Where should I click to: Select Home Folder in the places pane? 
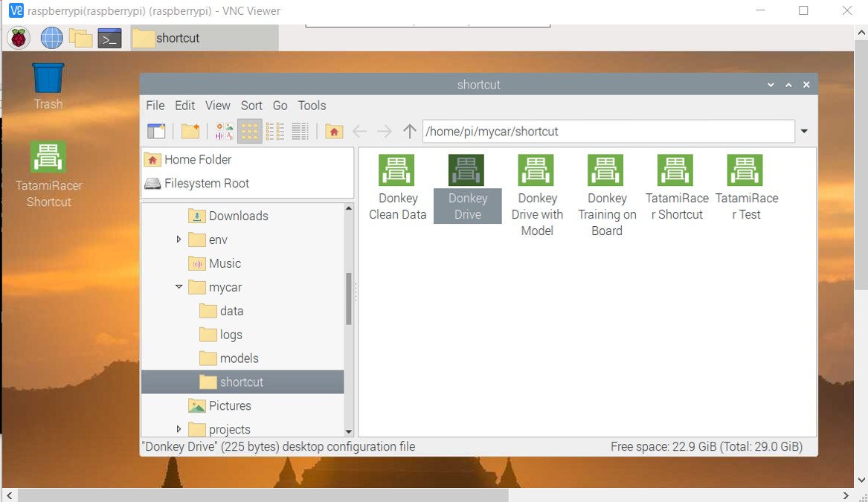click(x=248, y=159)
